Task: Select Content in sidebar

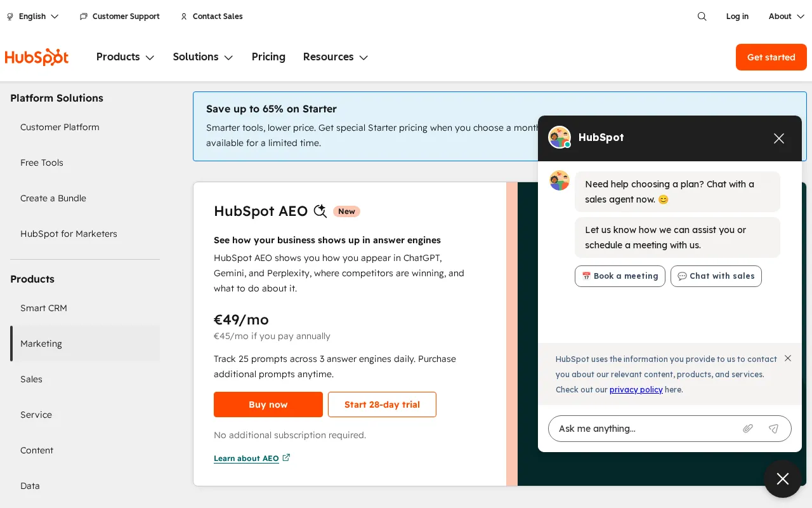Action: tap(85, 450)
